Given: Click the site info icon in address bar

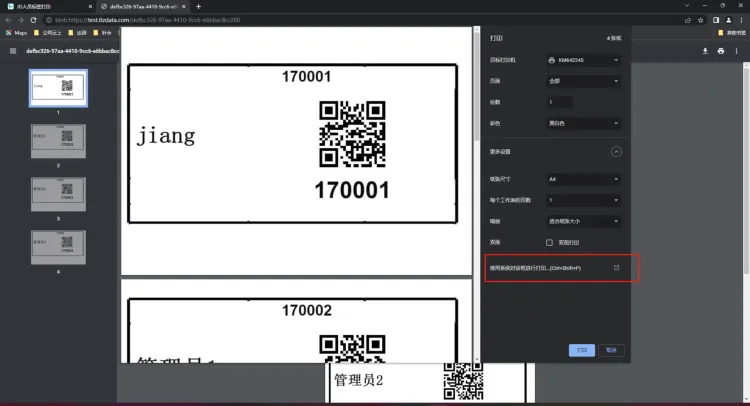Looking at the screenshot, I should point(49,20).
